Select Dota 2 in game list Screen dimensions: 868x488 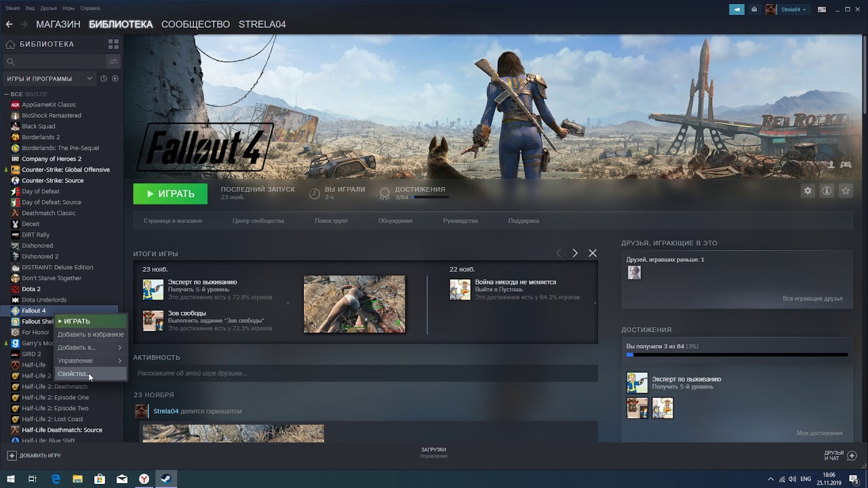click(x=31, y=289)
